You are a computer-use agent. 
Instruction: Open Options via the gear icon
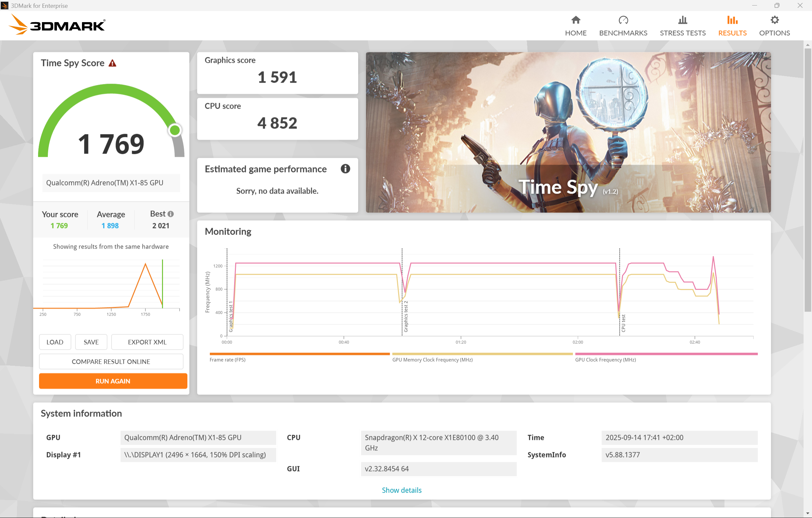point(774,20)
